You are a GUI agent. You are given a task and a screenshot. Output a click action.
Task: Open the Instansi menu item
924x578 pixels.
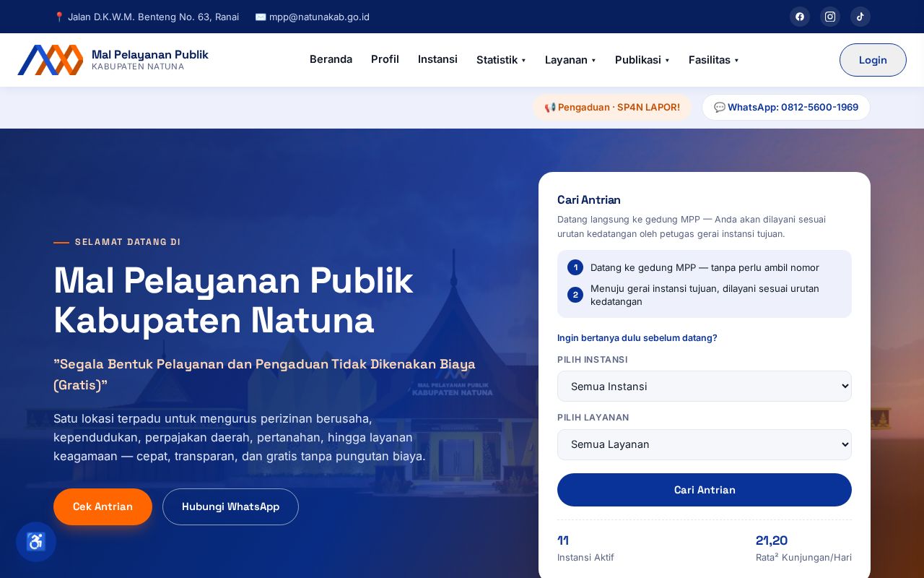point(437,59)
